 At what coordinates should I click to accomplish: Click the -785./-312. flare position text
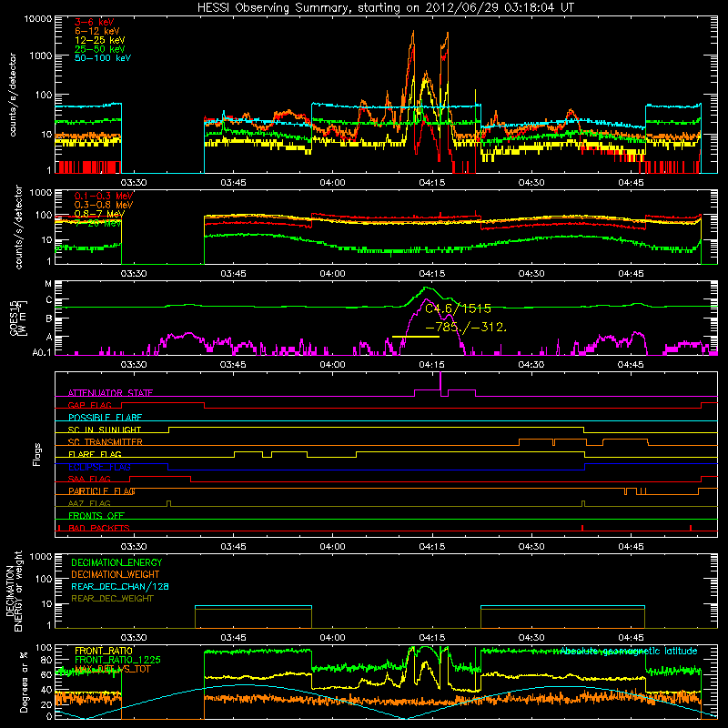(466, 327)
